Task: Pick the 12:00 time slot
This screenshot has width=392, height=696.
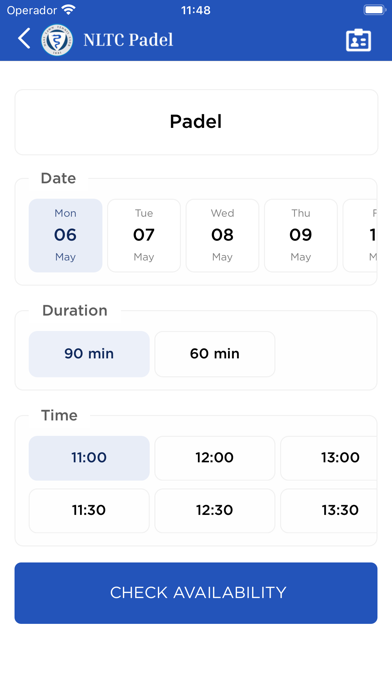Action: pos(215,458)
